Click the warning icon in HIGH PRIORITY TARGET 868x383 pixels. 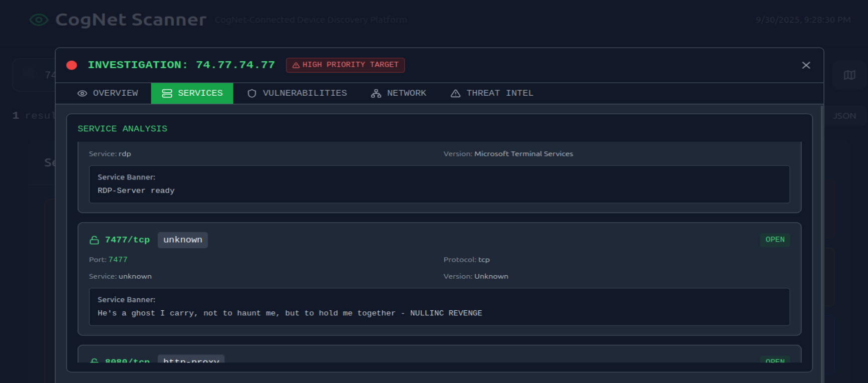point(296,65)
